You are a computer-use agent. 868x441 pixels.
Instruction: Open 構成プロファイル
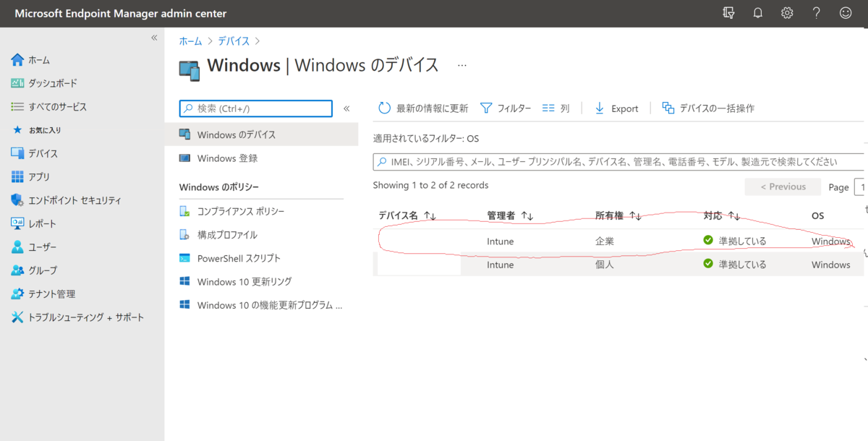pos(227,235)
